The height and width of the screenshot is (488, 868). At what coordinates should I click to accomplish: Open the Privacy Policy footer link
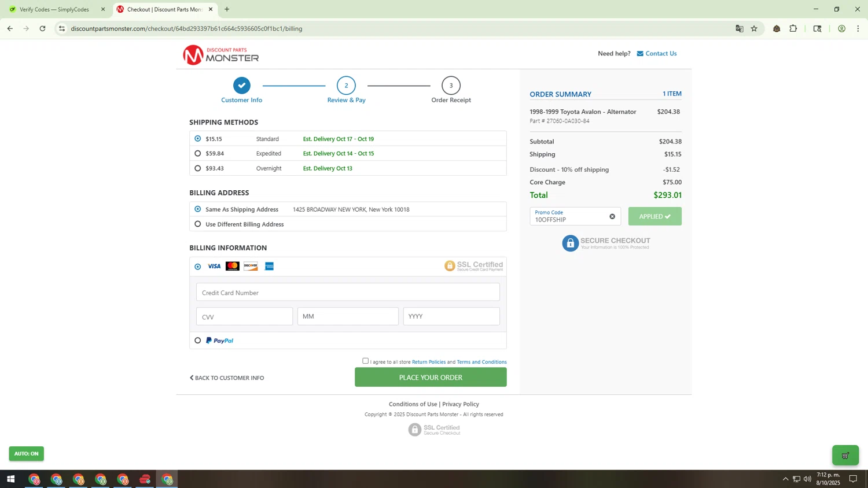point(461,404)
